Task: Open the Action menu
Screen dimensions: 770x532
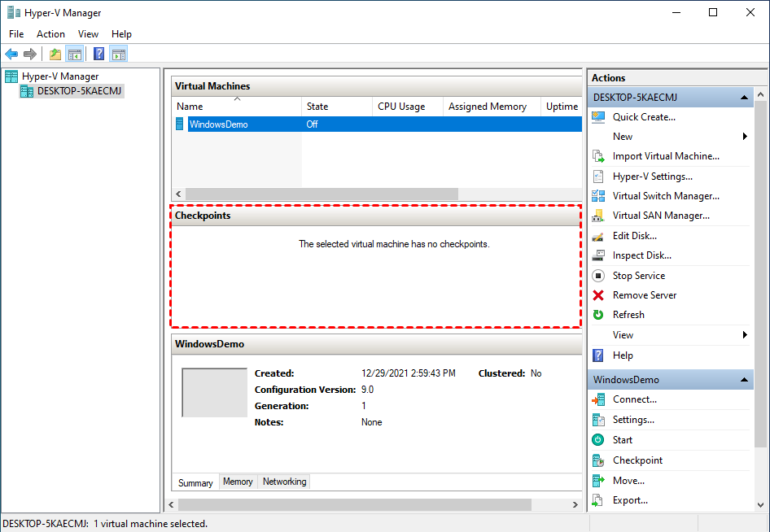Action: tap(50, 34)
